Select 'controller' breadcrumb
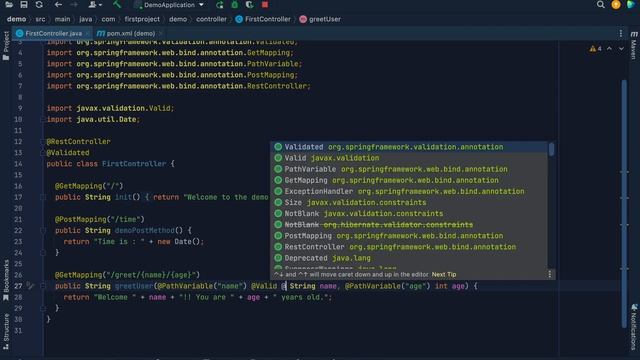The height and width of the screenshot is (360, 640). coord(211,19)
